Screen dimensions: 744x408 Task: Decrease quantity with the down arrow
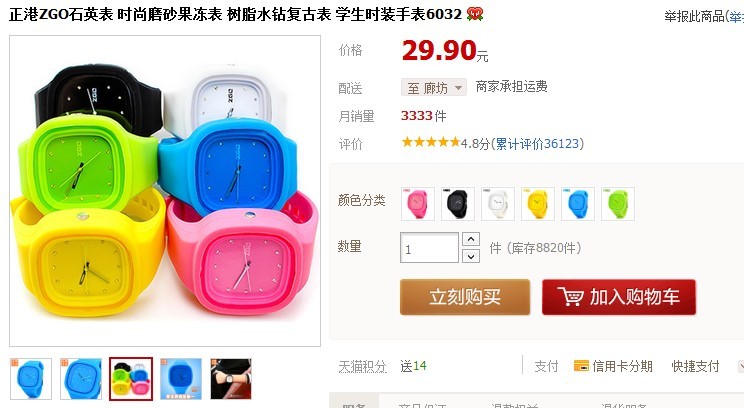[471, 256]
